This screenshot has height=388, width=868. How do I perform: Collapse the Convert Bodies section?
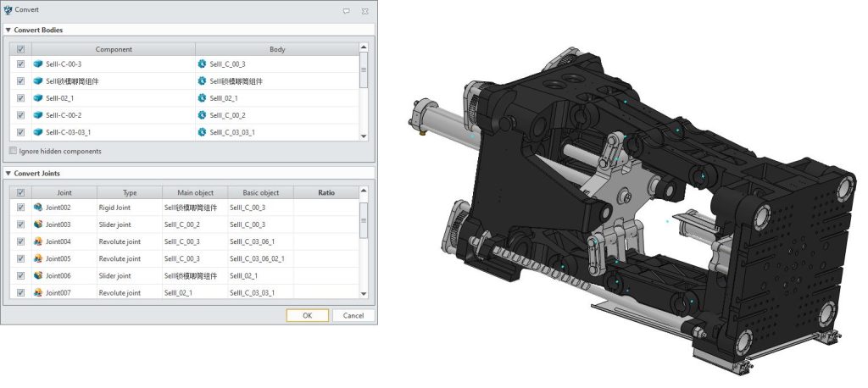8,30
